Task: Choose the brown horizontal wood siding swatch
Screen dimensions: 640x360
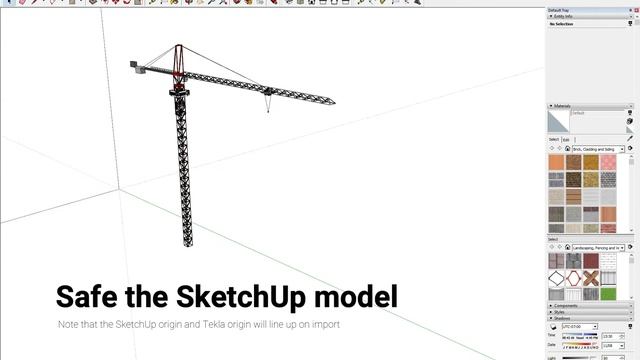Action: point(573,197)
